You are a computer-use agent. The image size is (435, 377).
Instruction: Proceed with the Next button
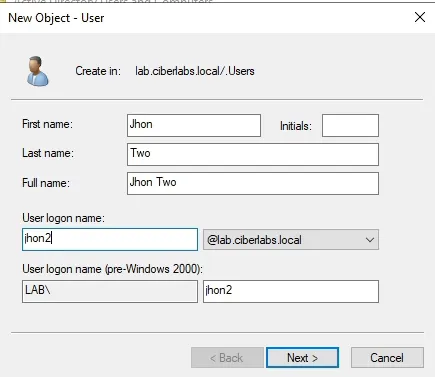(x=302, y=358)
